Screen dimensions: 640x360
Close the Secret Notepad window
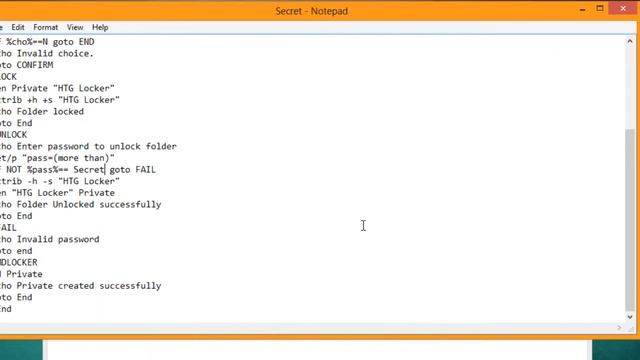623,9
